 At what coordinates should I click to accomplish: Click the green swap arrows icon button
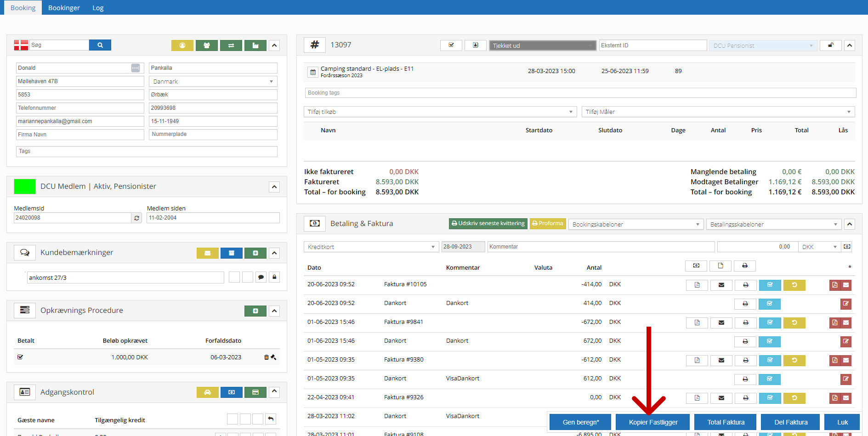point(231,45)
